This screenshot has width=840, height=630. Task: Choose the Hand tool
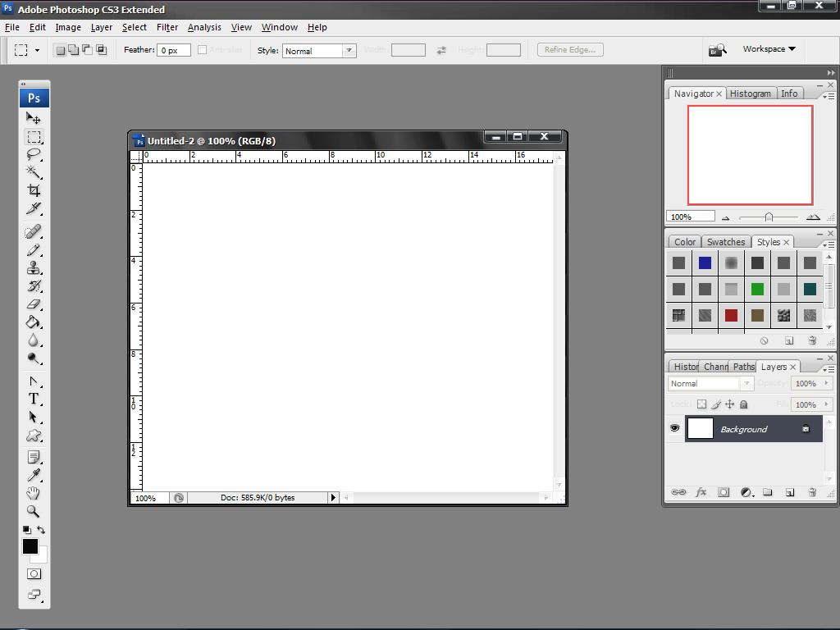tap(34, 493)
